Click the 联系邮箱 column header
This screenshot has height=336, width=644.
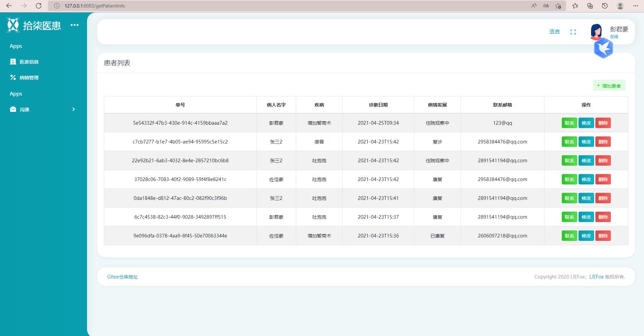[x=502, y=105]
